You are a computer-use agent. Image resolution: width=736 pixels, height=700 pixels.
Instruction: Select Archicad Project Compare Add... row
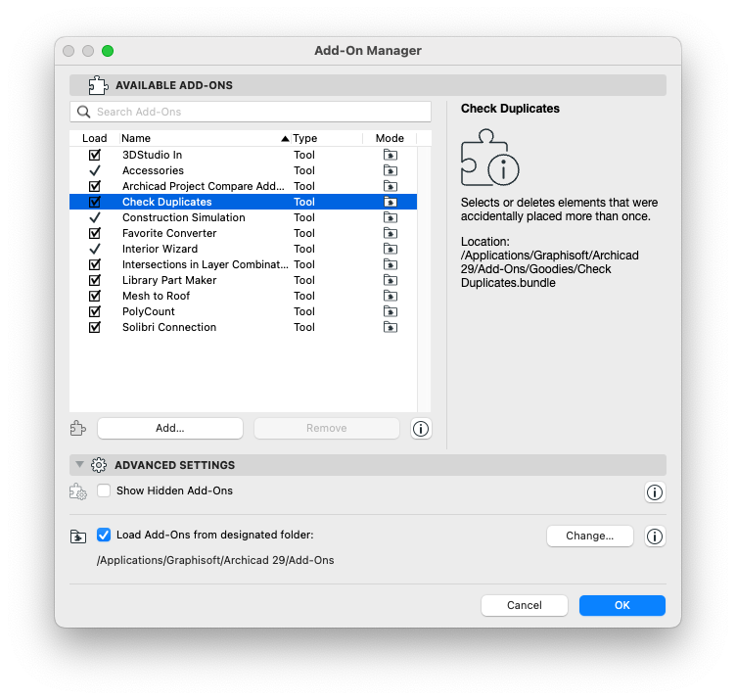point(243,186)
